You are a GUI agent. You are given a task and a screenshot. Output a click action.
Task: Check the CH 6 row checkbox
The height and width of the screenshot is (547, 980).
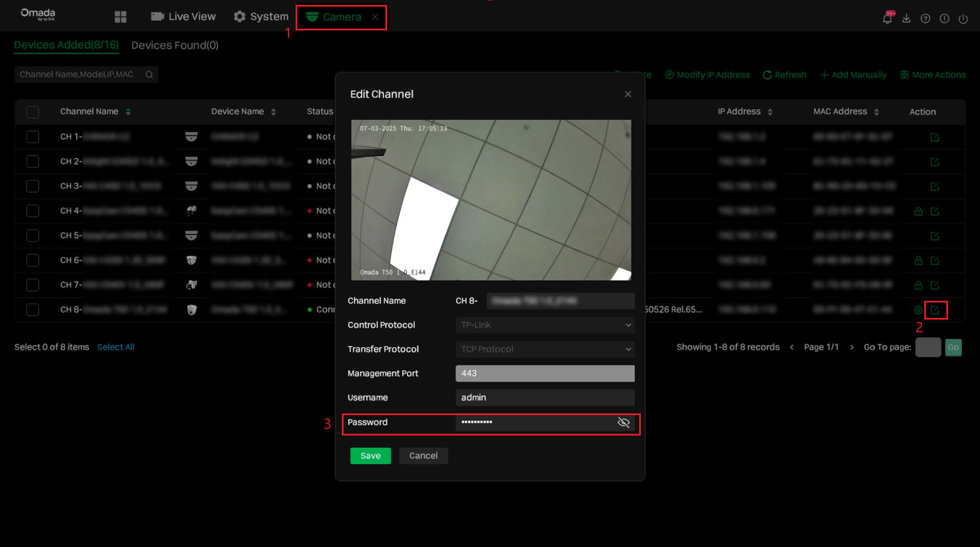[33, 260]
